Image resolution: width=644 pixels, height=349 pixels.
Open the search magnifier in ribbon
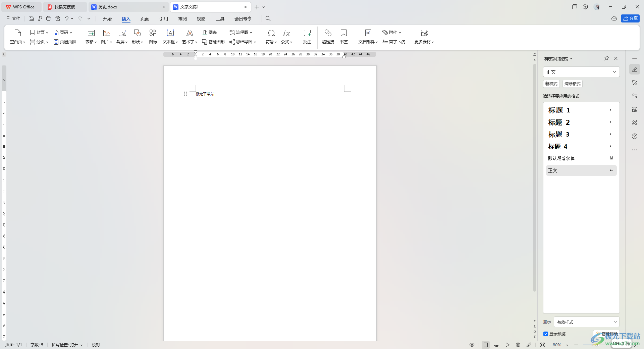coord(268,19)
